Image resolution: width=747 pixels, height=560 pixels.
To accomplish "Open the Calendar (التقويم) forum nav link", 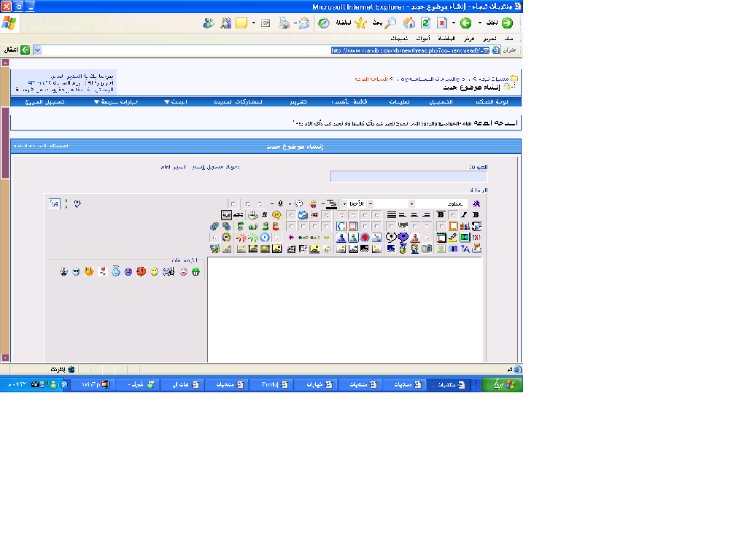I will (298, 102).
